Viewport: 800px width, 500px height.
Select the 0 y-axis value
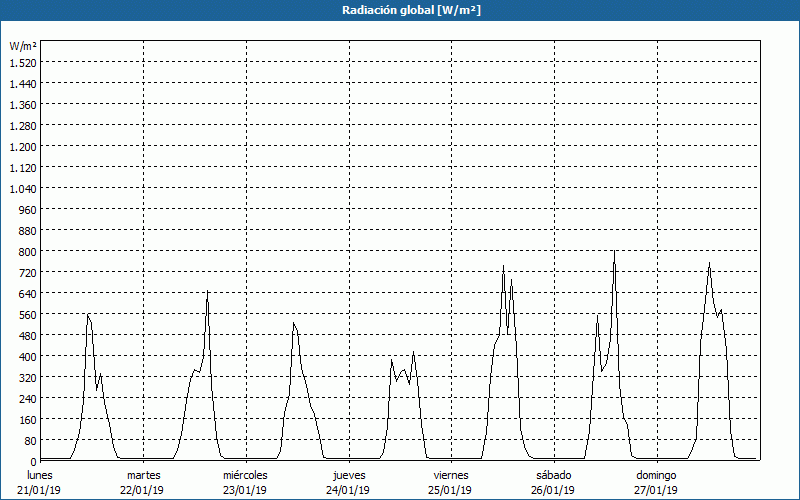click(34, 461)
